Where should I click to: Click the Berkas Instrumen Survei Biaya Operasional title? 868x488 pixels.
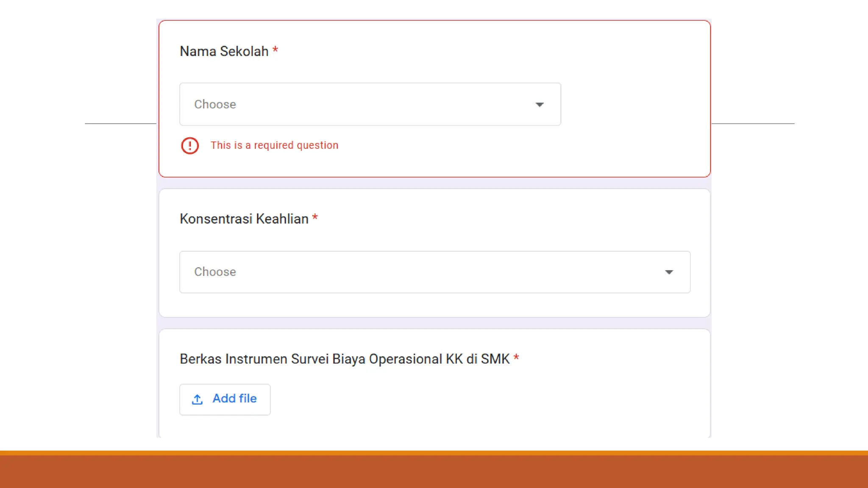tap(344, 359)
